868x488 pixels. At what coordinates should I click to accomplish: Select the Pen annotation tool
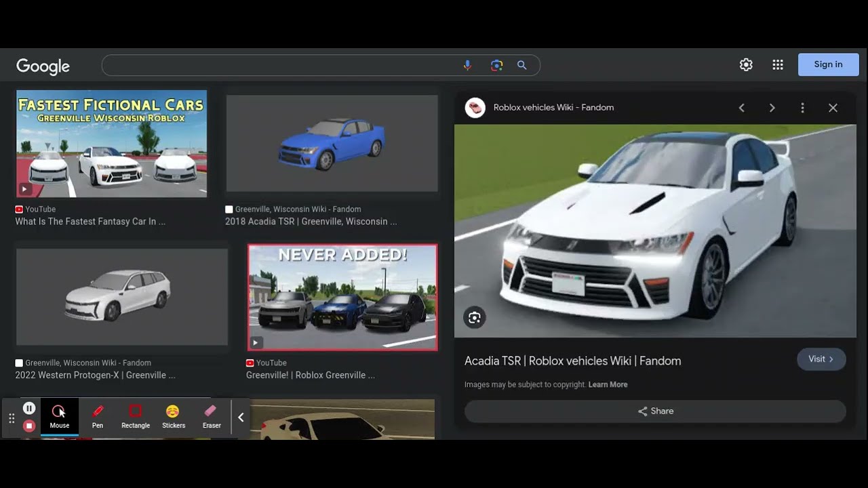98,416
